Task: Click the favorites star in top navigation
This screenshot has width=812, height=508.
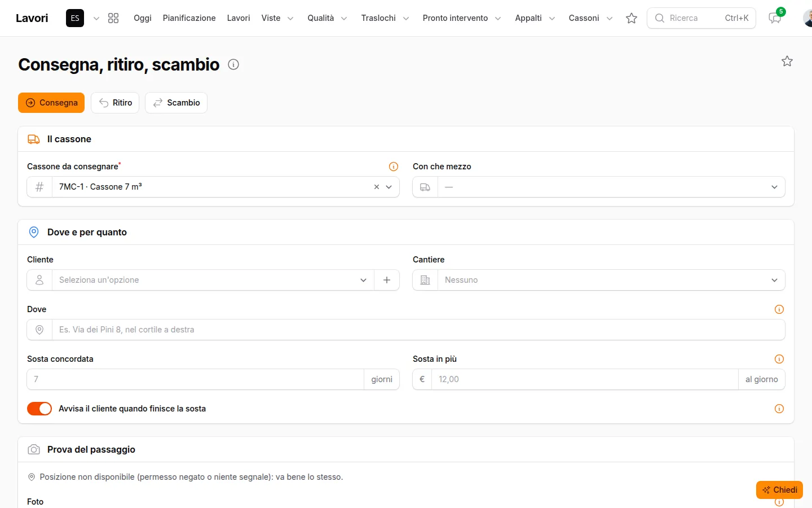Action: point(632,18)
